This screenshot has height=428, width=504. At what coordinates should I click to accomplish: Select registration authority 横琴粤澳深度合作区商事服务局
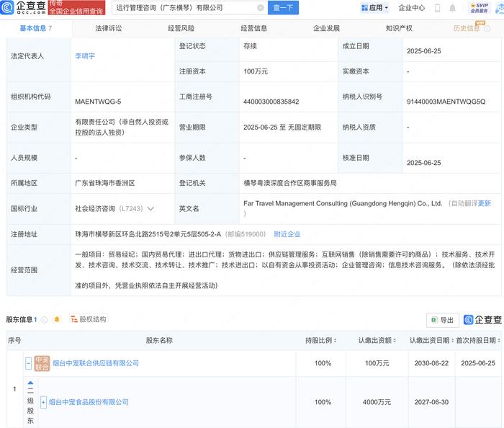click(x=290, y=183)
